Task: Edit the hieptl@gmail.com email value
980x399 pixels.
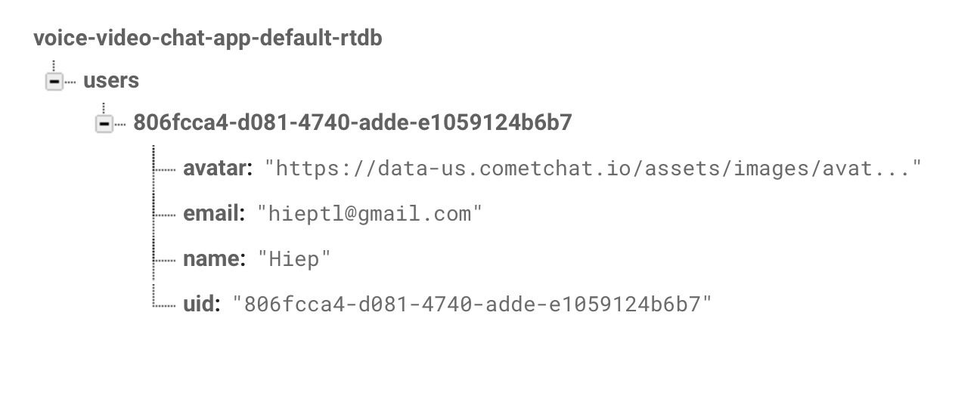Action: (370, 214)
